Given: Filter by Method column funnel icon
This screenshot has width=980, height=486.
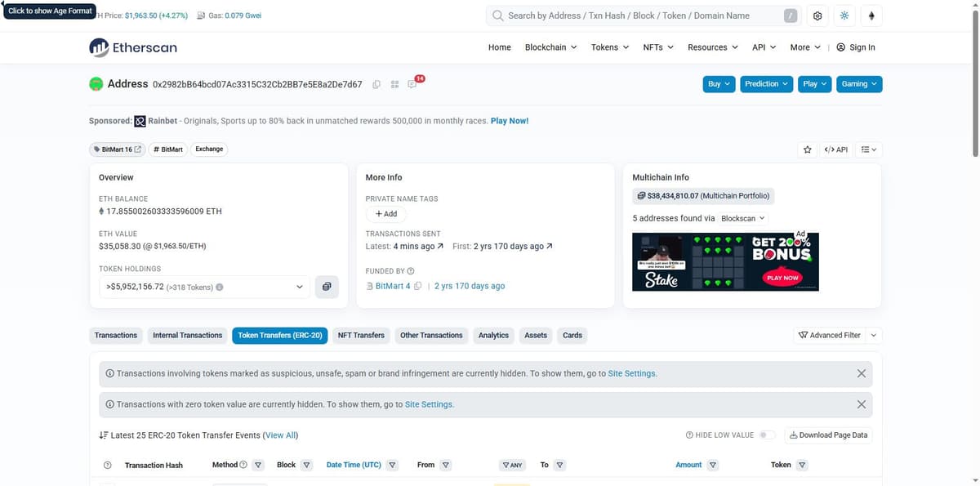Looking at the screenshot, I should 258,465.
